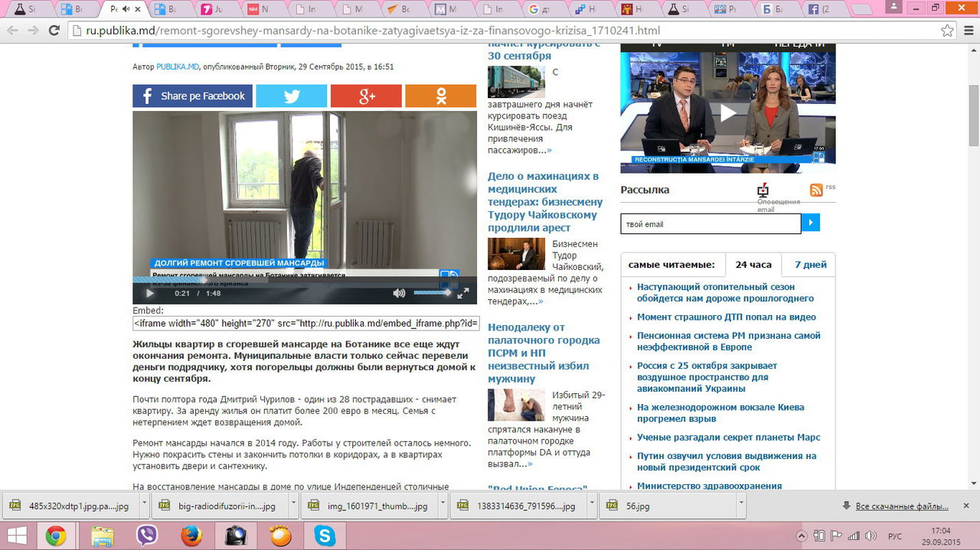Click the Share pe Facebook button

coord(192,96)
